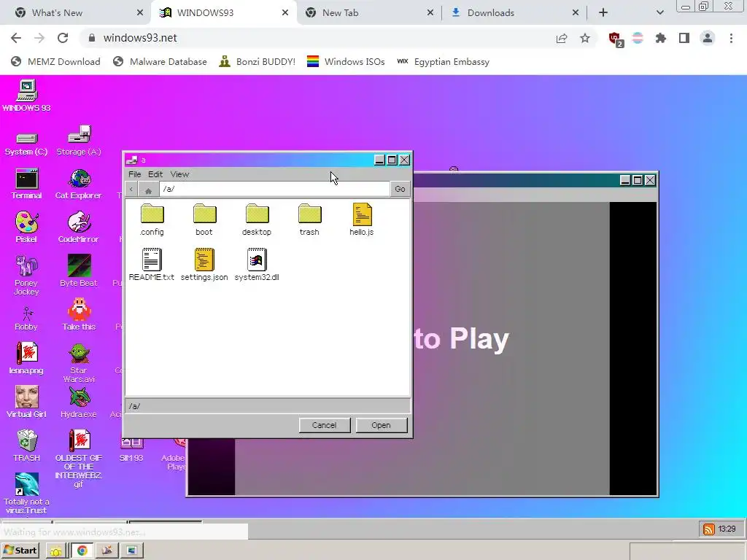747x560 pixels.
Task: Click the Cancel button in file dialog
Action: pos(325,425)
